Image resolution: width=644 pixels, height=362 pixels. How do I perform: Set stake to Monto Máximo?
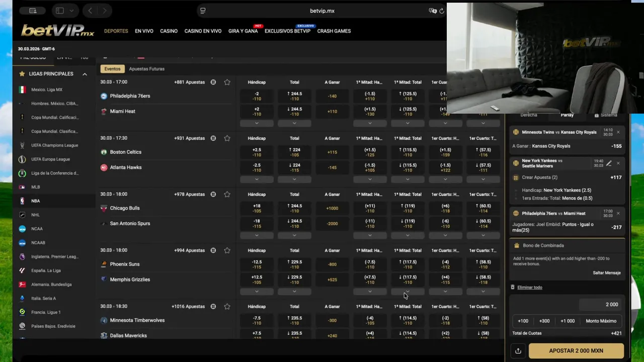(x=601, y=321)
